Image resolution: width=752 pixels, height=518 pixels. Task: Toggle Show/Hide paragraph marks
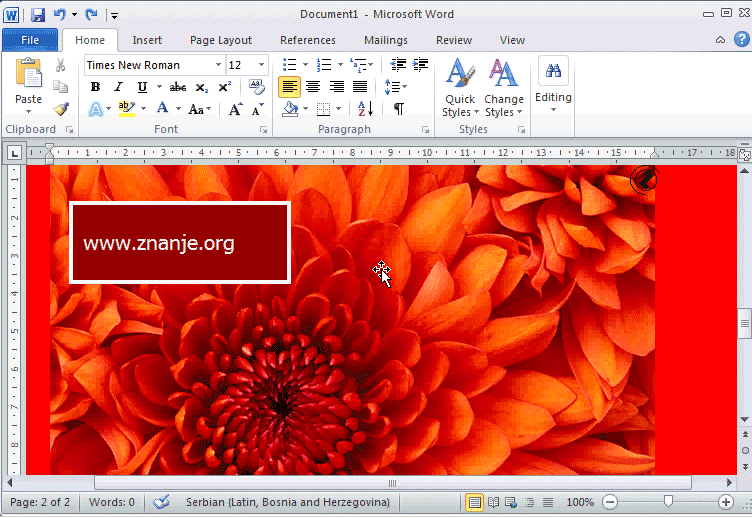(x=399, y=109)
